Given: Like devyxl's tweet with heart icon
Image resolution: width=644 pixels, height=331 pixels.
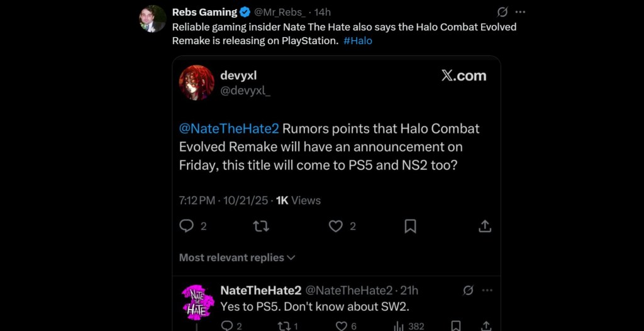Looking at the screenshot, I should click(336, 226).
